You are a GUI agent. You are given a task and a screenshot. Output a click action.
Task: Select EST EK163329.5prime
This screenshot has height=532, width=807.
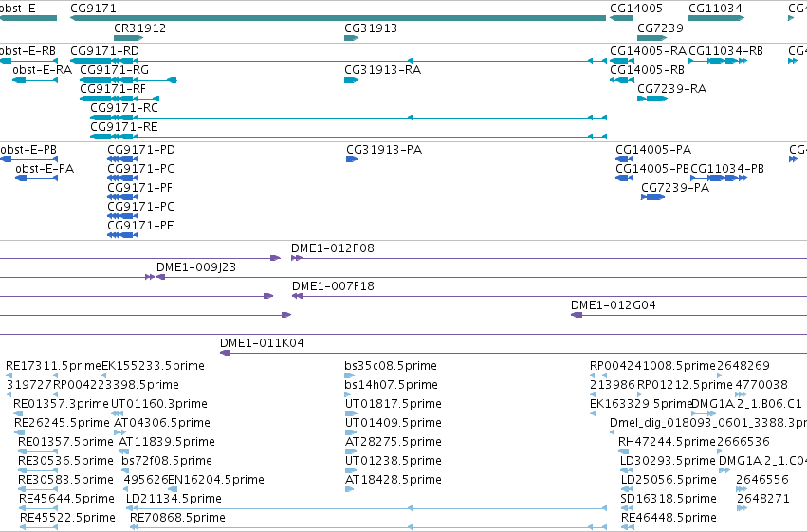click(593, 413)
